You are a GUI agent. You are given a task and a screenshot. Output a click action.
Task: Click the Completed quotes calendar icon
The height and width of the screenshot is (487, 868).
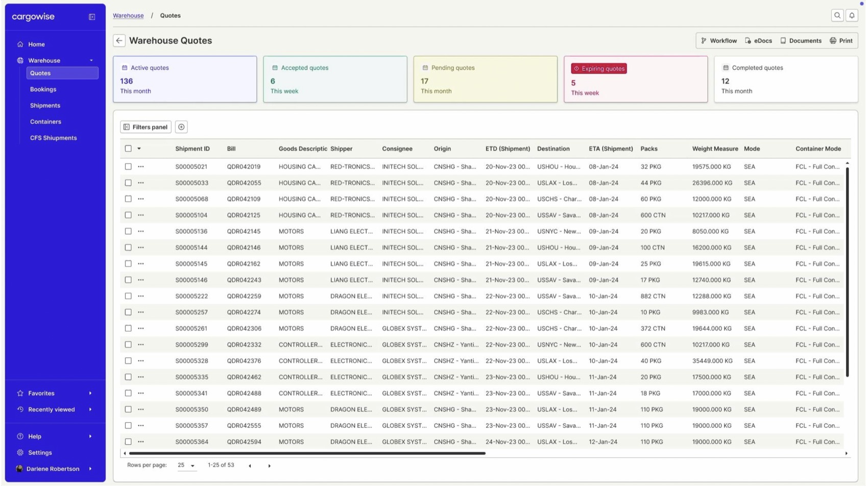(726, 68)
